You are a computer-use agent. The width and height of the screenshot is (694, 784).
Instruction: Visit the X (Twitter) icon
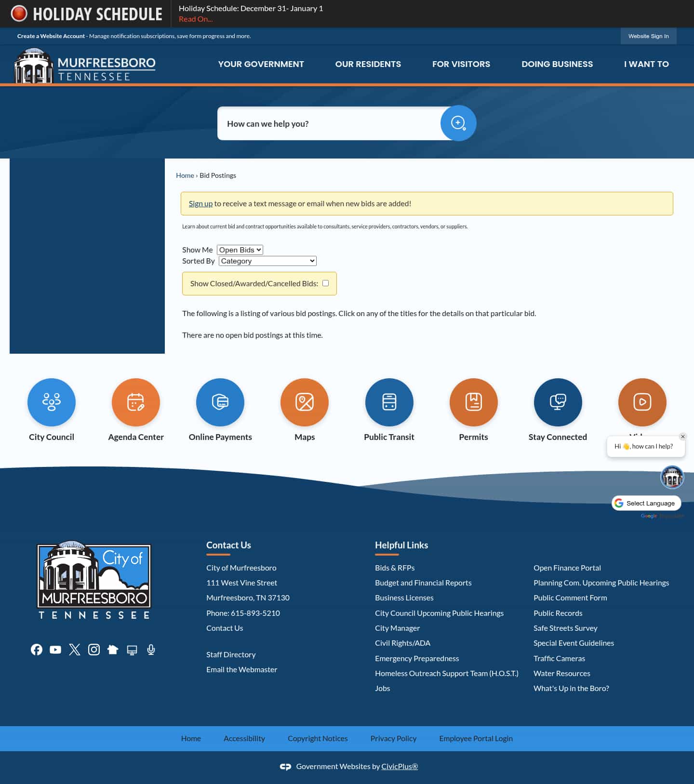point(75,650)
